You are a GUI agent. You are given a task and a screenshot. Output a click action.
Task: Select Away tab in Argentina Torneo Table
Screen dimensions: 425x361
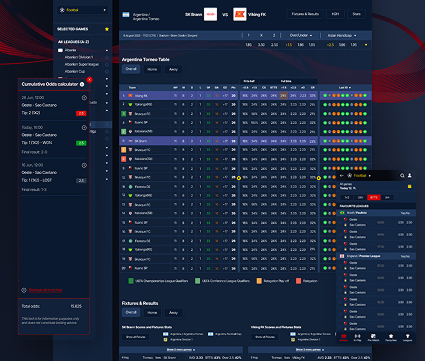click(x=173, y=69)
